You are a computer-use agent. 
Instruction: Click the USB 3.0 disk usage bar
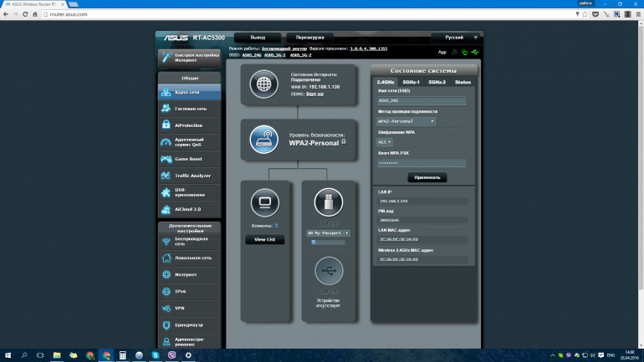(x=328, y=242)
